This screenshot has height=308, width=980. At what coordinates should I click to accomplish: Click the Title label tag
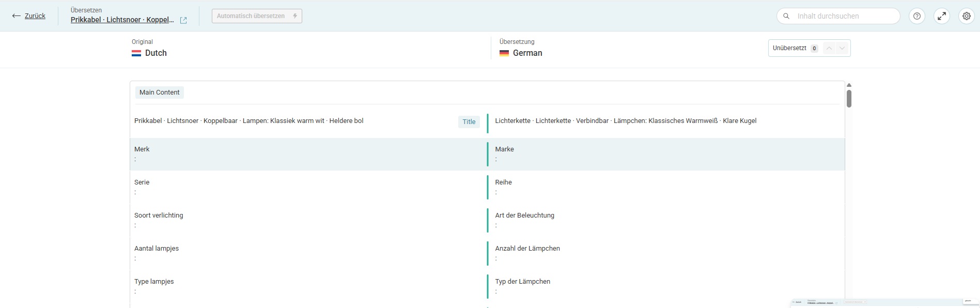pos(469,122)
